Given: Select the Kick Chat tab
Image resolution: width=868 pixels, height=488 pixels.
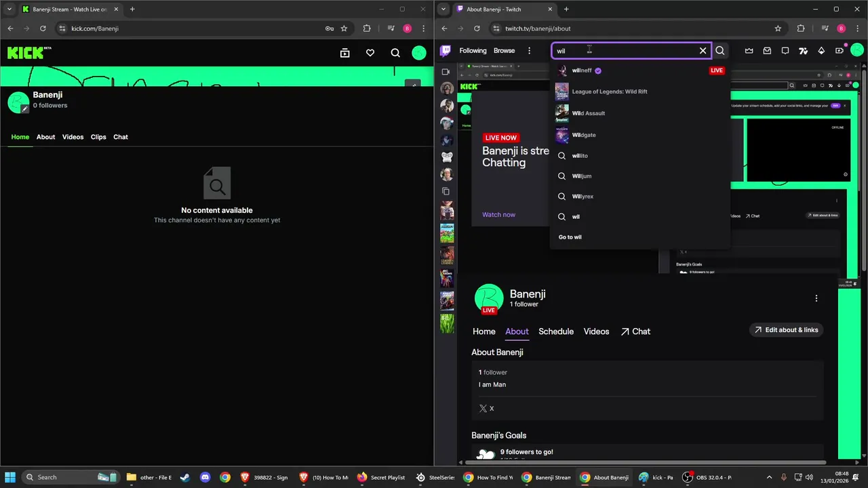Looking at the screenshot, I should coord(121,137).
